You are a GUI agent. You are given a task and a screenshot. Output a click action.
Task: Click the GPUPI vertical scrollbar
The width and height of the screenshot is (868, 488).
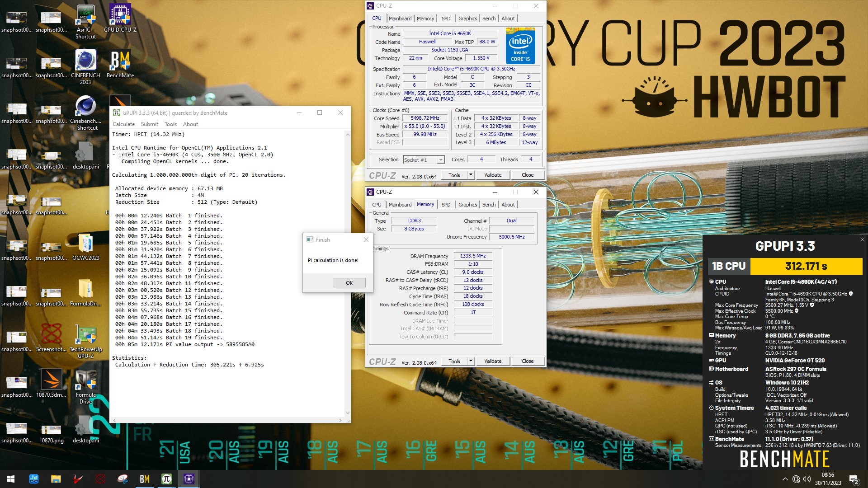point(347,273)
